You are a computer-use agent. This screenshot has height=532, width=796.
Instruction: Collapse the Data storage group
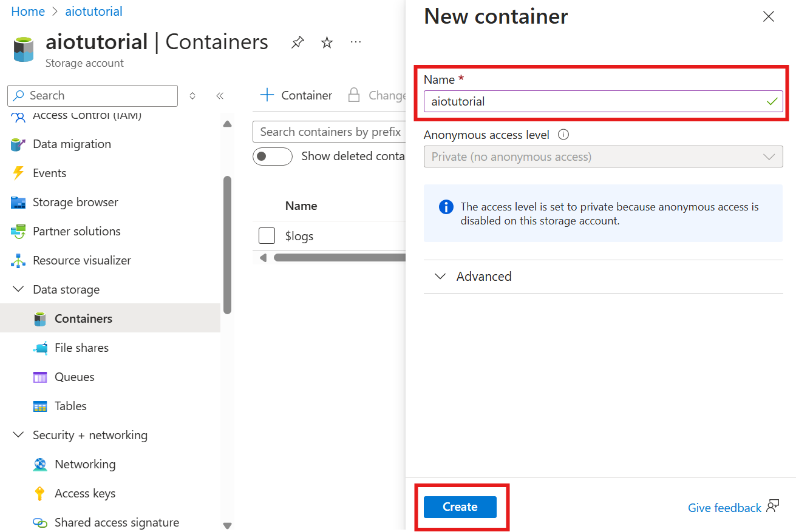click(18, 289)
